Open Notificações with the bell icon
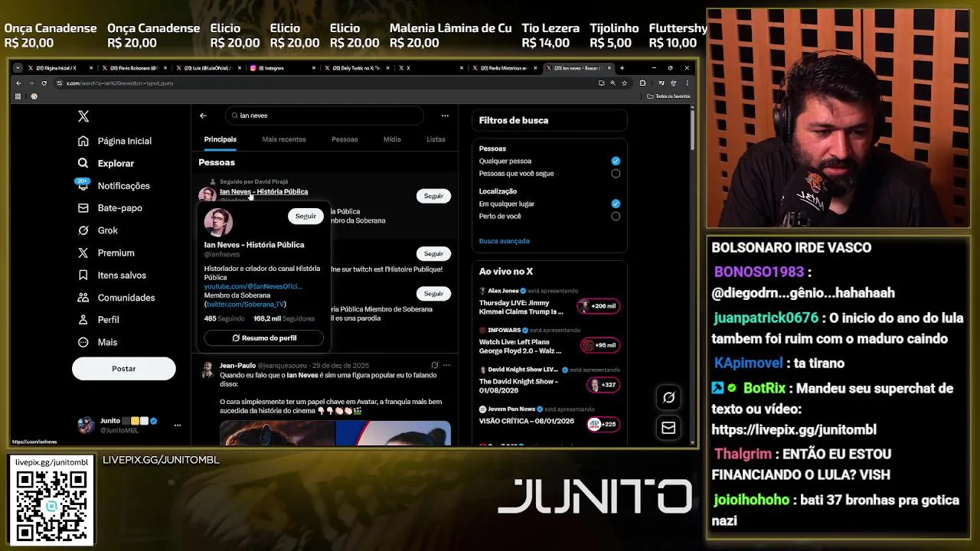The height and width of the screenshot is (551, 980). (x=113, y=185)
